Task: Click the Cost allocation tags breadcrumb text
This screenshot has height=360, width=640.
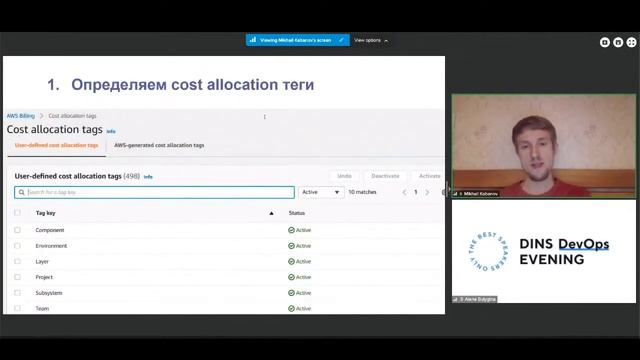Action: pos(72,116)
